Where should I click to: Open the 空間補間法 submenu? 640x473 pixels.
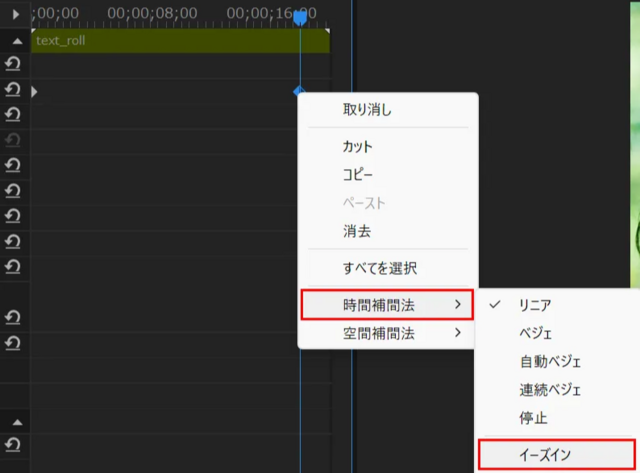coord(387,333)
